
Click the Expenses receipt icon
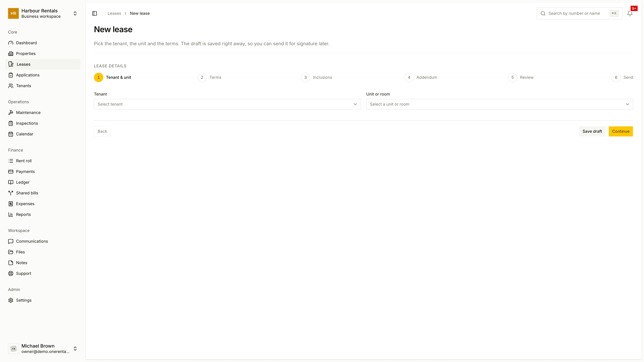[x=11, y=204]
